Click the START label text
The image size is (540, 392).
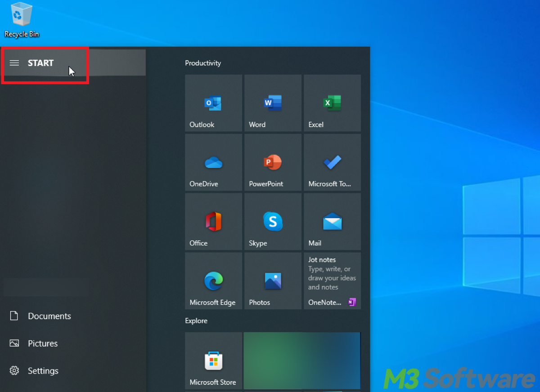(x=40, y=63)
